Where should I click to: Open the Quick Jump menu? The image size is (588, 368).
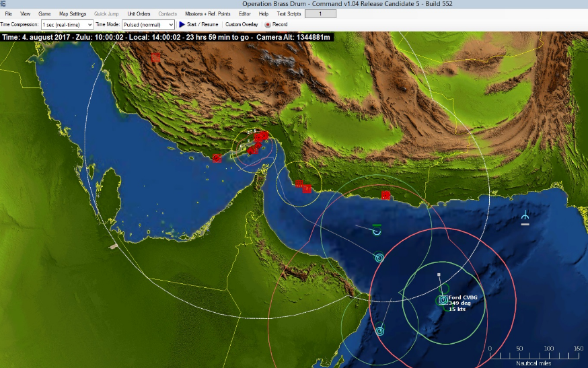point(106,14)
